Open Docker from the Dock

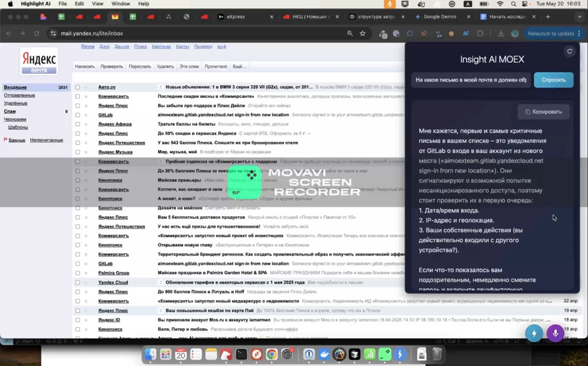[x=324, y=355]
